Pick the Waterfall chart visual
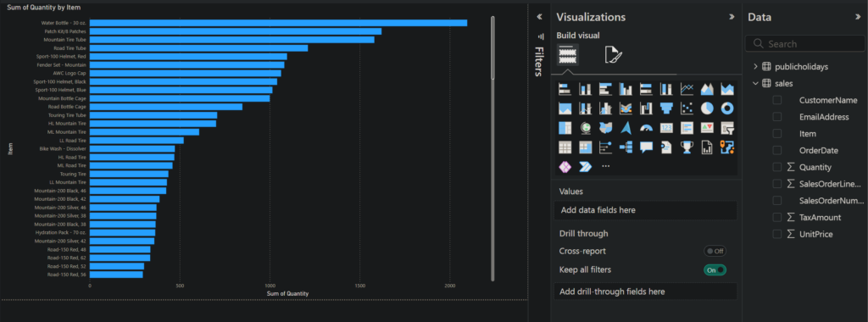This screenshot has width=868, height=322. point(646,108)
